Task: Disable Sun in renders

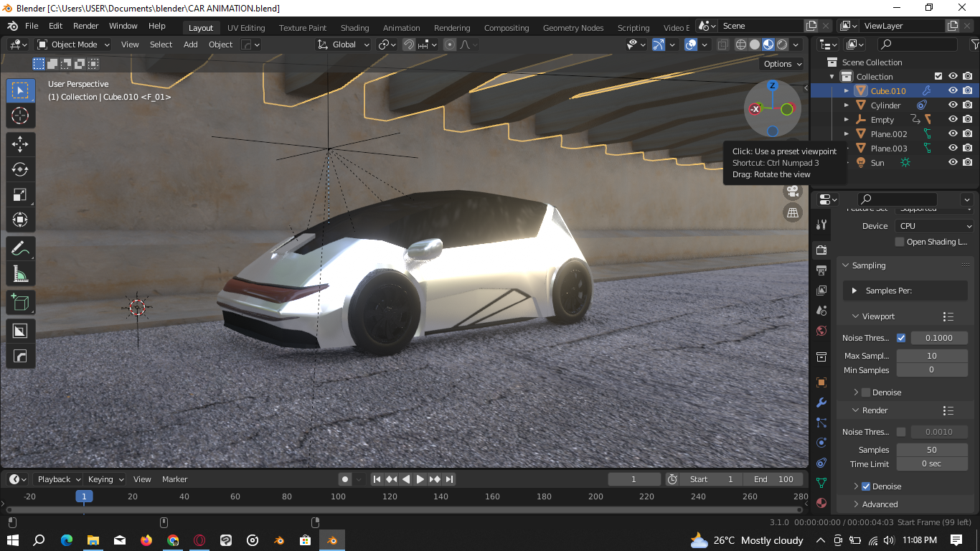Action: [968, 162]
